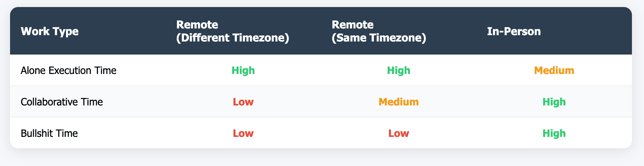Click the (Same Timezone) header subtitle

tap(379, 38)
